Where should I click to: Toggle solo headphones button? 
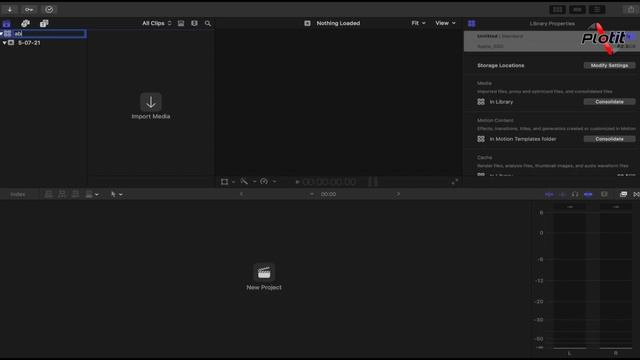pos(575,194)
